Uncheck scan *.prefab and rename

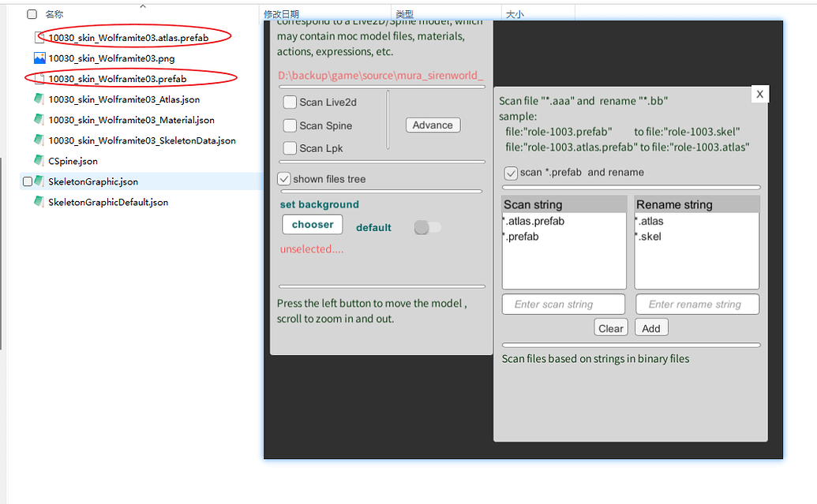(511, 173)
